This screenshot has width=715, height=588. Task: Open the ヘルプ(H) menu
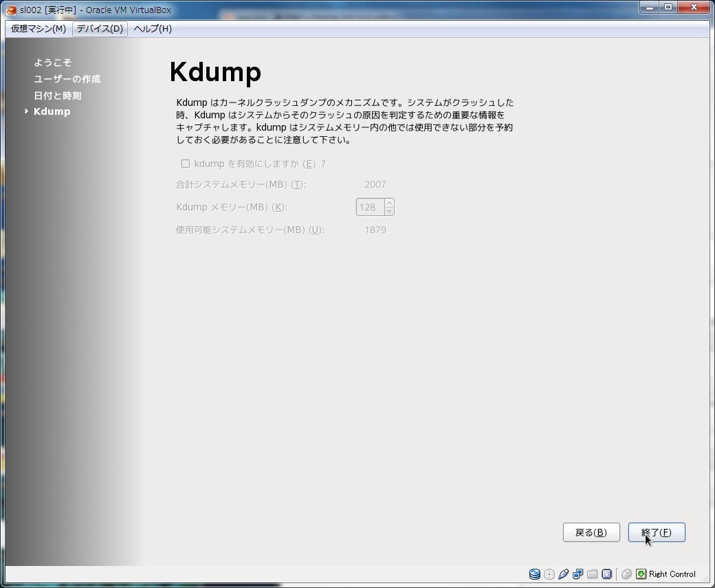153,28
